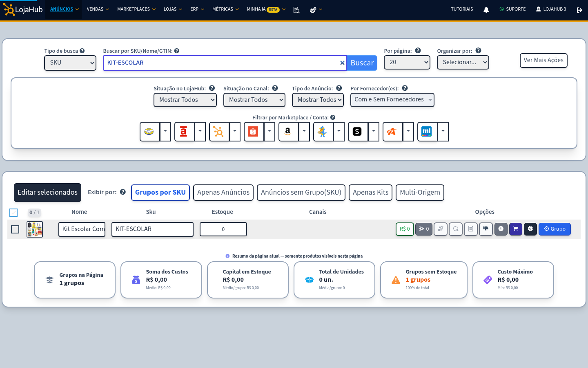This screenshot has width=588, height=368.
Task: Check the KIT-ESCOLAR row checkbox
Action: click(x=15, y=229)
